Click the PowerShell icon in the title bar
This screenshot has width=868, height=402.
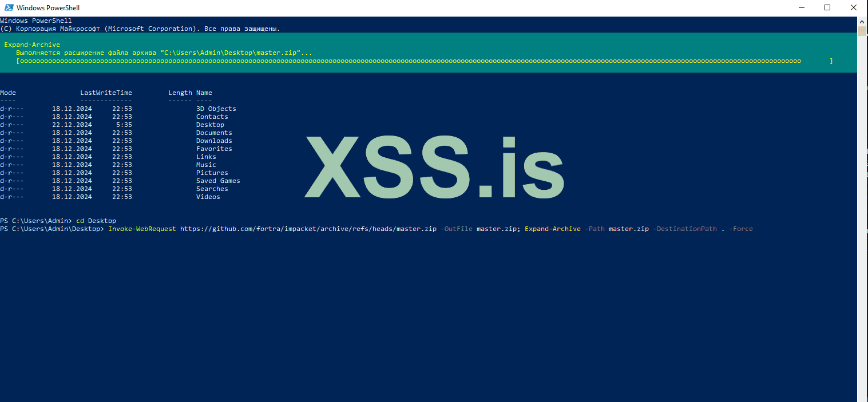(x=8, y=8)
